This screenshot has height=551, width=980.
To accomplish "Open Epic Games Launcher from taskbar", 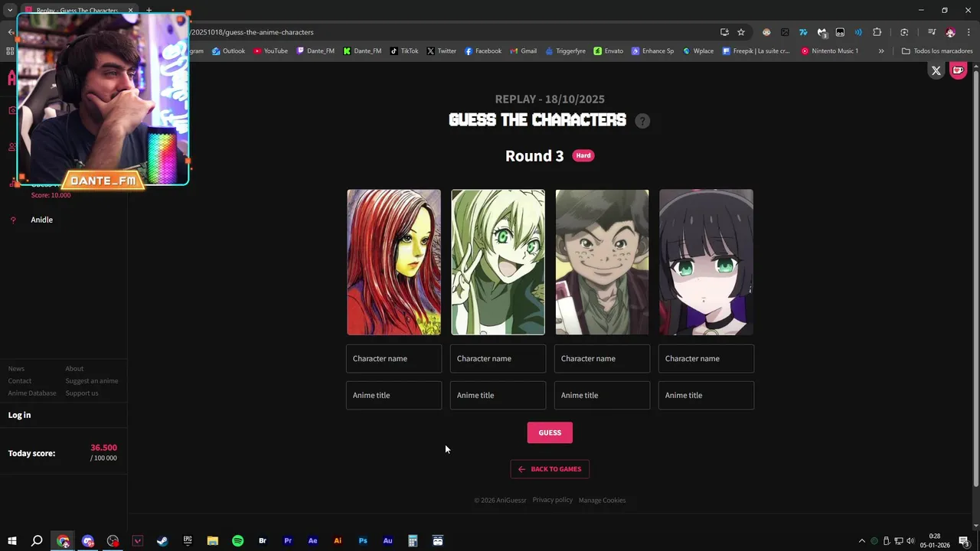I will pos(188,541).
